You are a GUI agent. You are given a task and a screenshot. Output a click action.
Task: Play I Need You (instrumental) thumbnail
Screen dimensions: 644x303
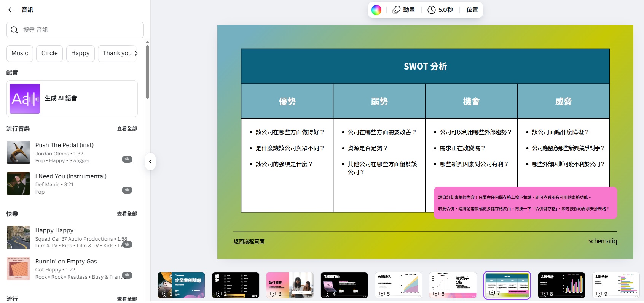point(18,184)
